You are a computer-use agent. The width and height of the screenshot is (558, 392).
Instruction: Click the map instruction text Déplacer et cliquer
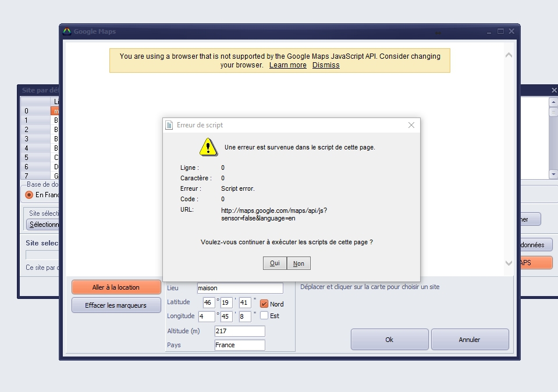(369, 287)
